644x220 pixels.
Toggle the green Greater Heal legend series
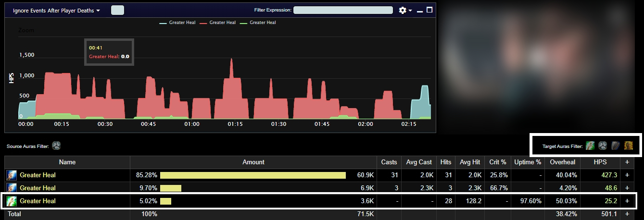(x=258, y=23)
